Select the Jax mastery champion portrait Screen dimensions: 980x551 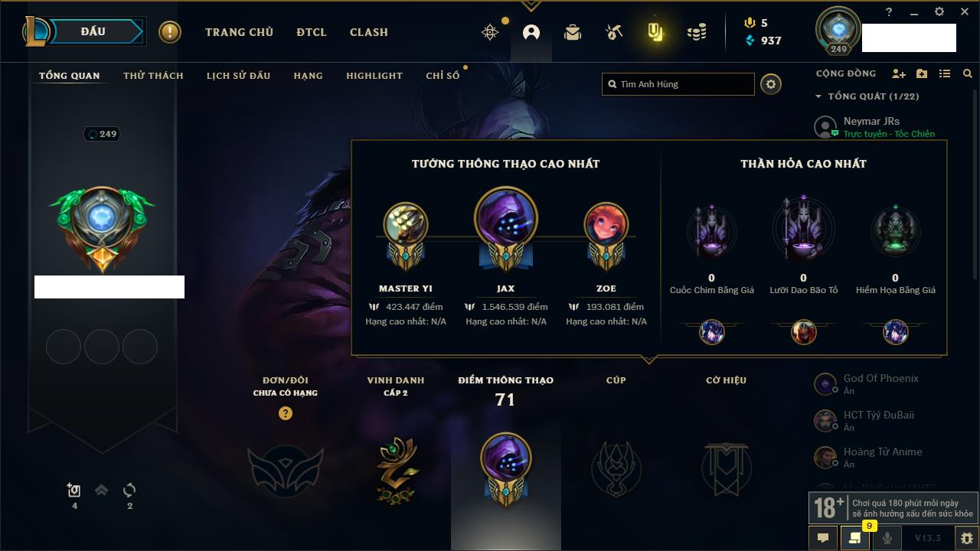point(505,220)
